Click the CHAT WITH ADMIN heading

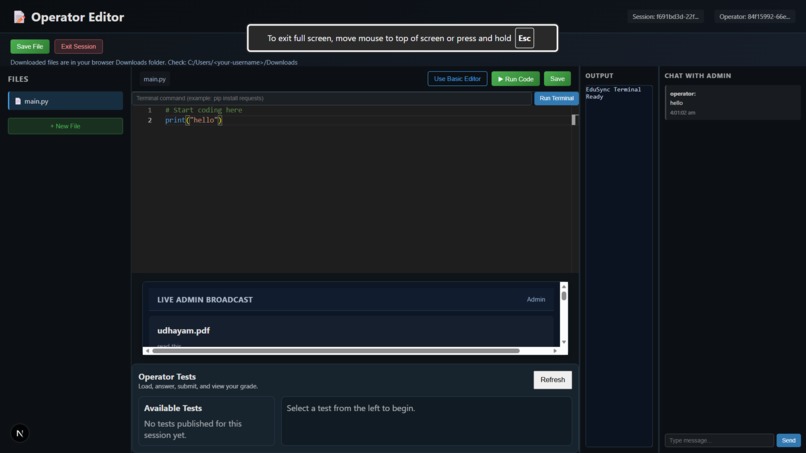698,76
